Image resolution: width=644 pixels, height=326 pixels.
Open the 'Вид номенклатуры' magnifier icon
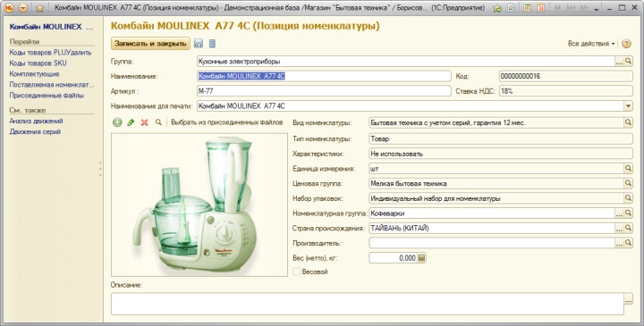(628, 122)
